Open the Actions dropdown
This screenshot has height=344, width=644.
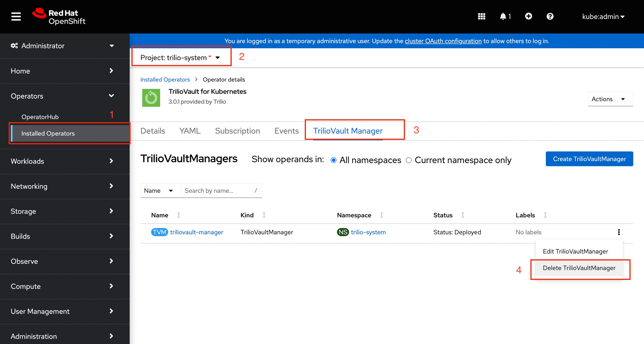[610, 99]
